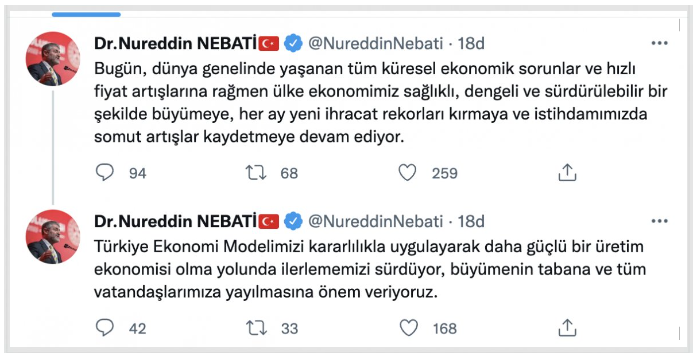The image size is (693, 363).
Task: Open the first tweet text about ihracat rekorları
Action: pos(381,103)
